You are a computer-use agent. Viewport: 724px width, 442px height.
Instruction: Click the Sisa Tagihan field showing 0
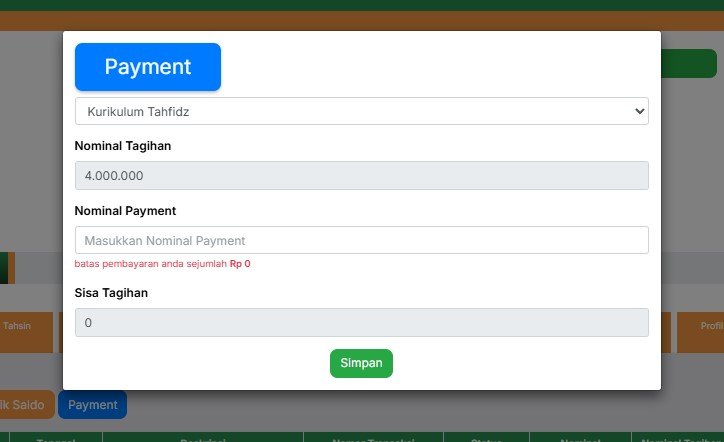coord(362,322)
